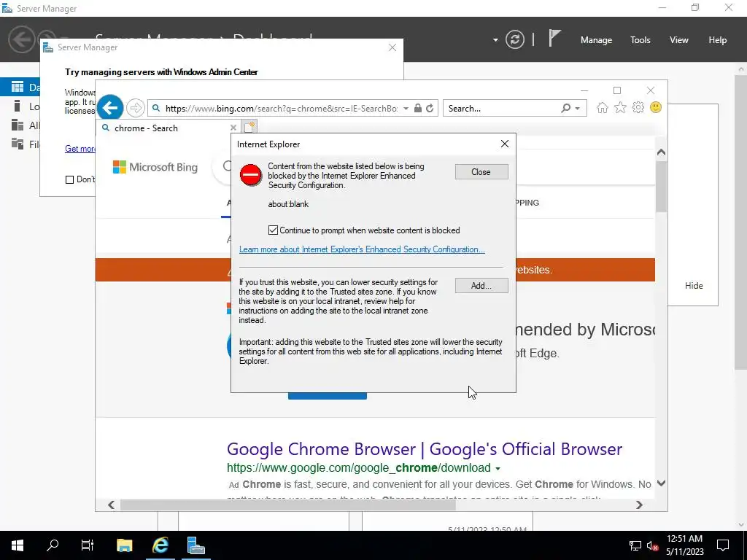The image size is (747, 560).
Task: Dismiss IE blocked-content dialog with X
Action: point(505,144)
